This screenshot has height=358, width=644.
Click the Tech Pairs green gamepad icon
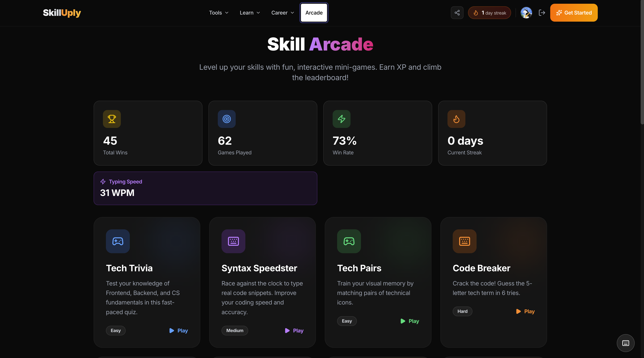pos(349,241)
